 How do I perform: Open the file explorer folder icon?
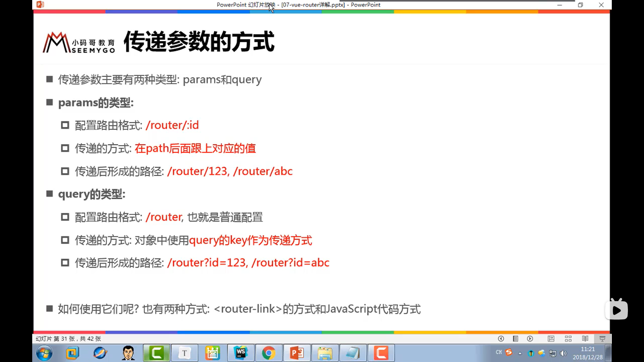325,353
